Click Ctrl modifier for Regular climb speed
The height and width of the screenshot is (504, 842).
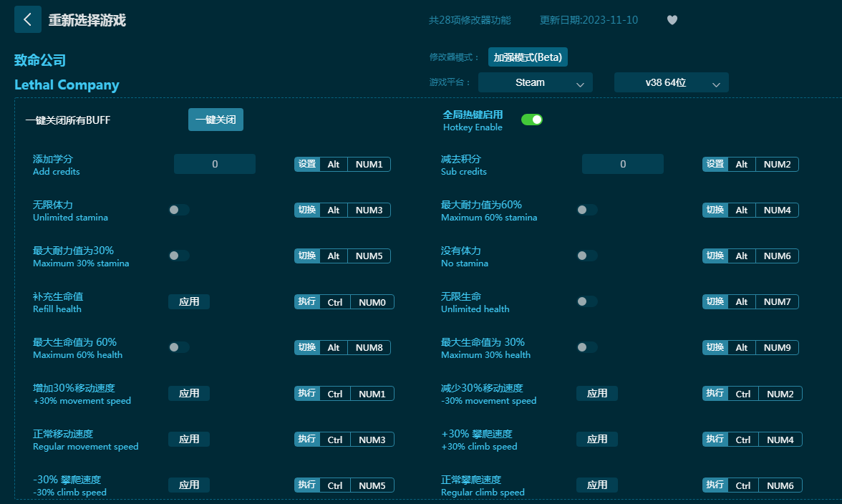point(743,485)
